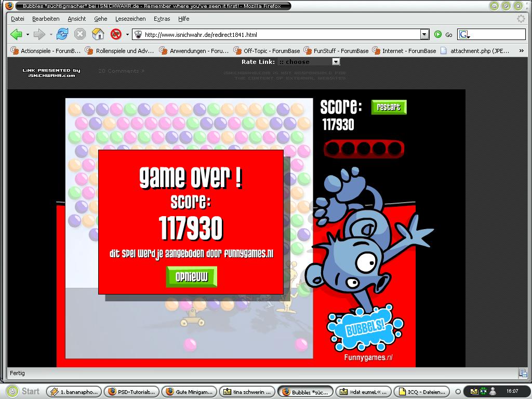Open attachment.php bookmark
The image size is (532, 399).
point(475,51)
